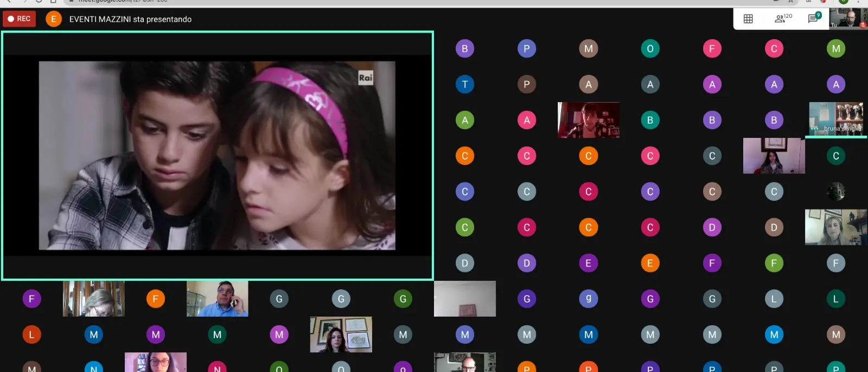Select the brown P participant avatar
The image size is (868, 372).
[527, 84]
